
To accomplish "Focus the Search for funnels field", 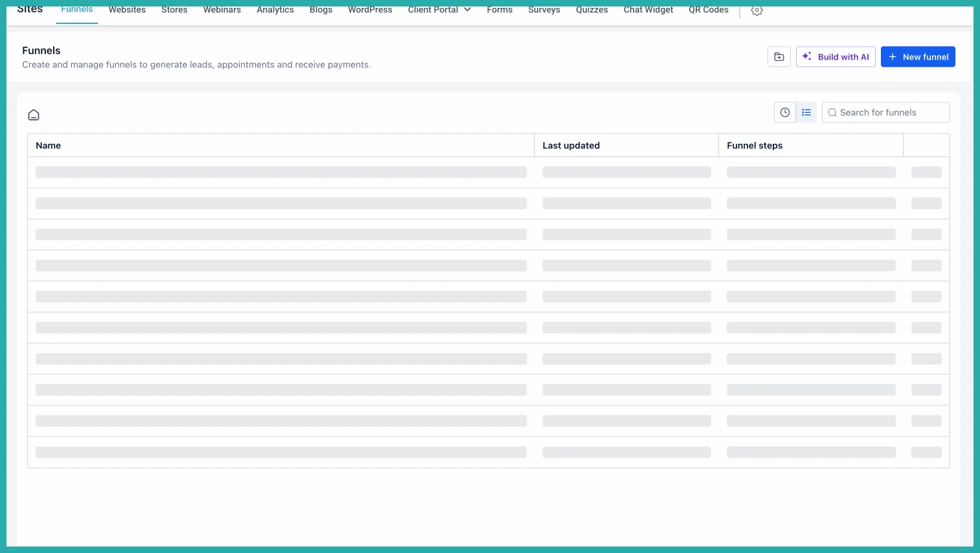I will tap(886, 113).
